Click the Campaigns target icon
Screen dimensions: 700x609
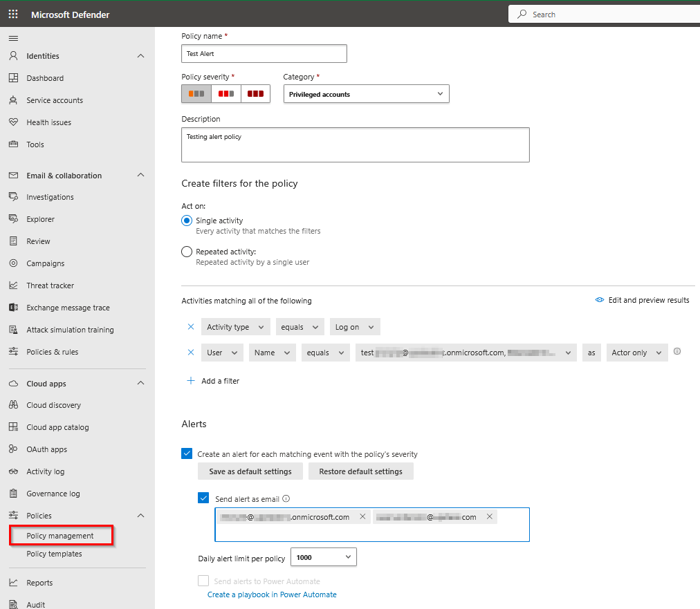[13, 263]
